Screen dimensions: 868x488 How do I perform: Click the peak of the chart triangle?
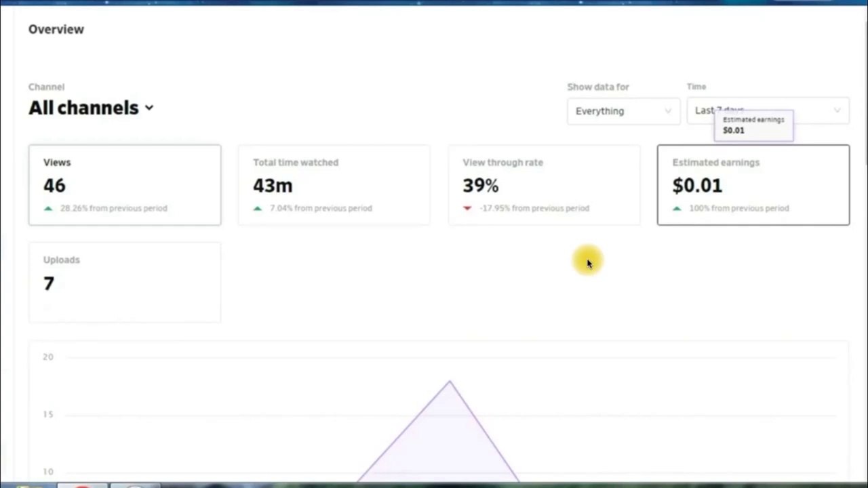(449, 382)
